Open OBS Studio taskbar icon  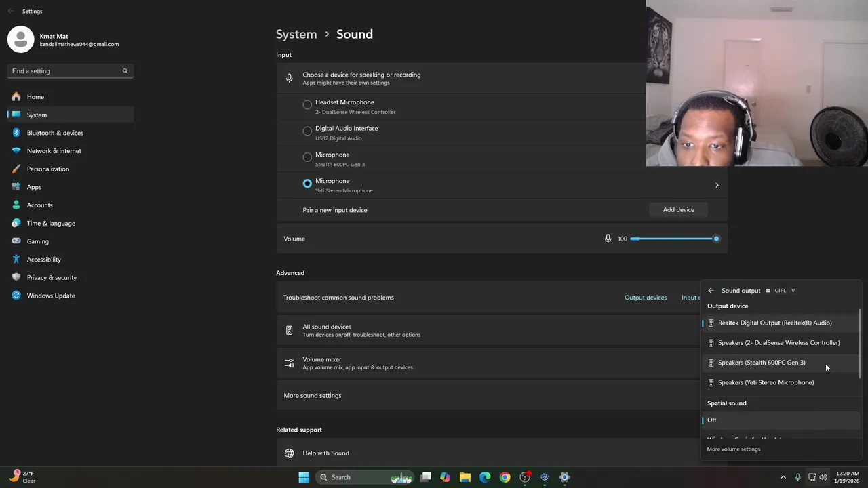coord(525,477)
